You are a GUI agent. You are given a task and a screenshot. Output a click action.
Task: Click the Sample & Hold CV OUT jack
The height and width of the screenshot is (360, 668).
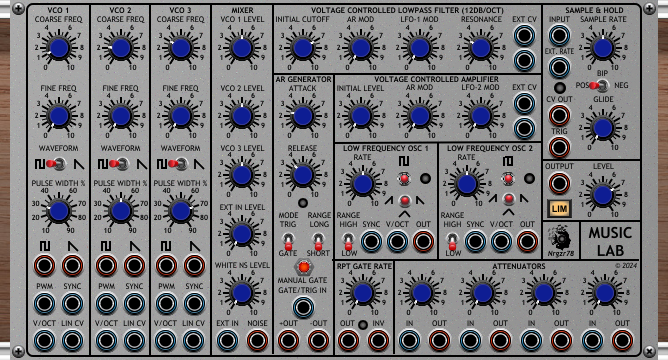[559, 115]
